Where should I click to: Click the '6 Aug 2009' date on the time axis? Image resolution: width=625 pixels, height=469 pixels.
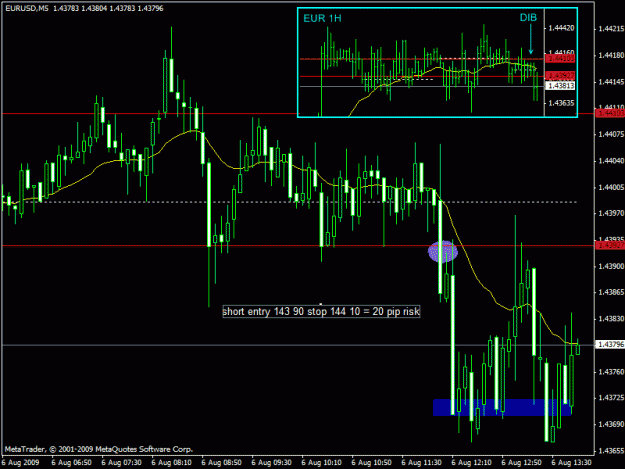[21, 463]
